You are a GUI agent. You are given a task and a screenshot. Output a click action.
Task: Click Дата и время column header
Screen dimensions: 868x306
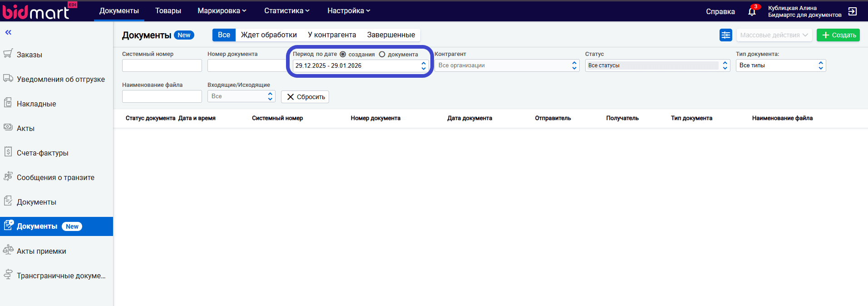pyautogui.click(x=197, y=118)
